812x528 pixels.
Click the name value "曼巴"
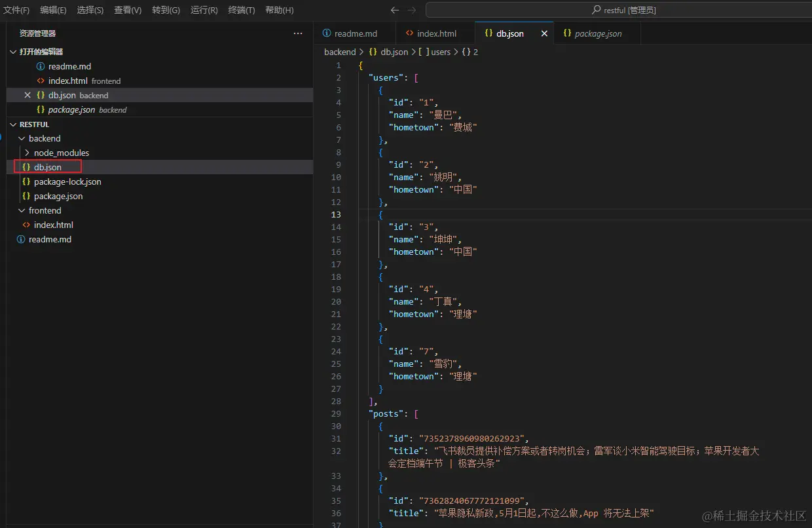(x=444, y=115)
